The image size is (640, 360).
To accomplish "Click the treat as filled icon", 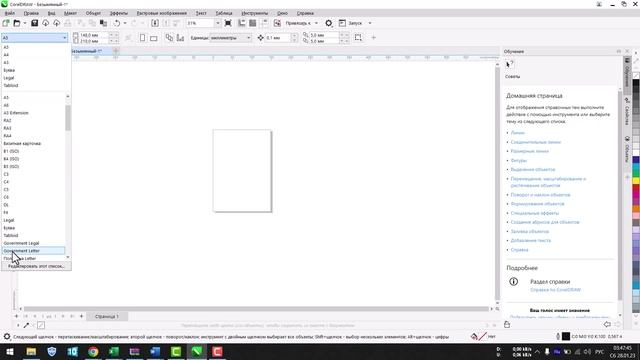I will pos(358,38).
